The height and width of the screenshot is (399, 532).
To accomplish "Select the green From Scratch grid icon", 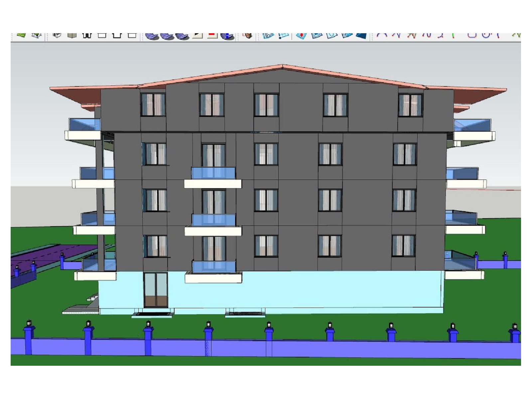I will (37, 36).
